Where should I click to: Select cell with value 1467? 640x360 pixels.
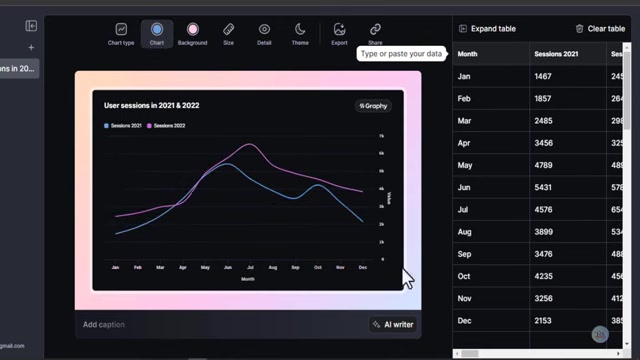[x=568, y=76]
